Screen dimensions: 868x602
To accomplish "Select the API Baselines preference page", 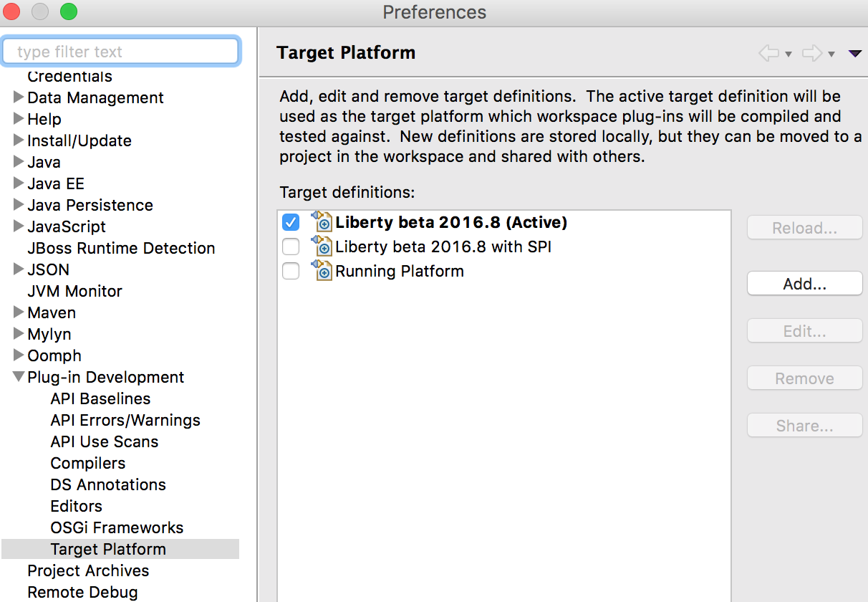I will (x=100, y=398).
